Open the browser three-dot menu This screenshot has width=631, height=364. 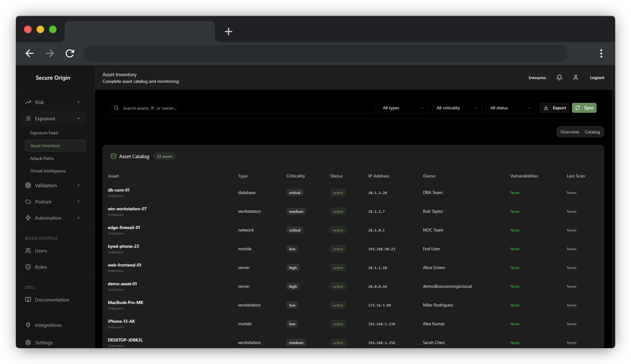pyautogui.click(x=601, y=53)
